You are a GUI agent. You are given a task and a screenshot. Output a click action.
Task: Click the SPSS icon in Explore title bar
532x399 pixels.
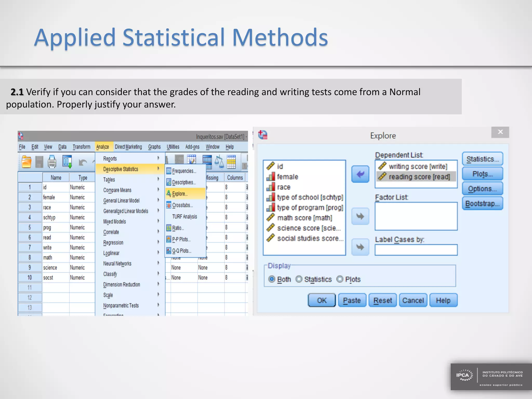263,135
